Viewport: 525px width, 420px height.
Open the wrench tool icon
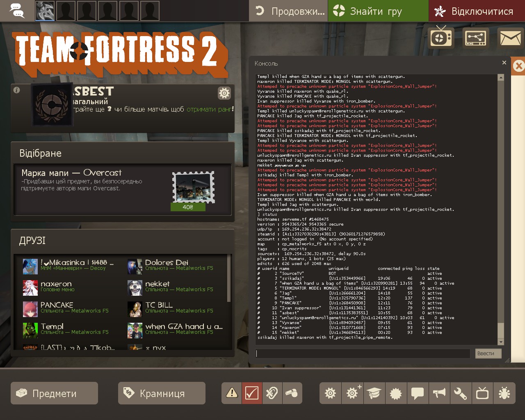pos(461,393)
